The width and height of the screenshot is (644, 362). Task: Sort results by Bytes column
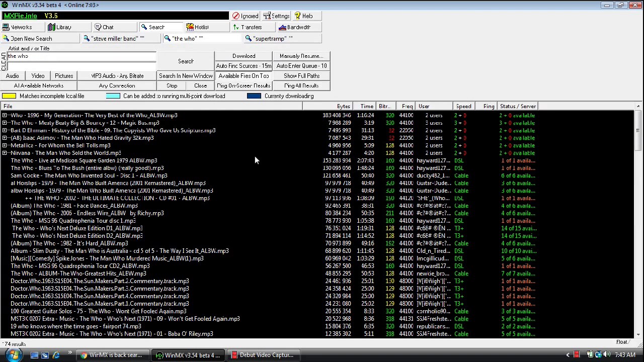pyautogui.click(x=328, y=106)
